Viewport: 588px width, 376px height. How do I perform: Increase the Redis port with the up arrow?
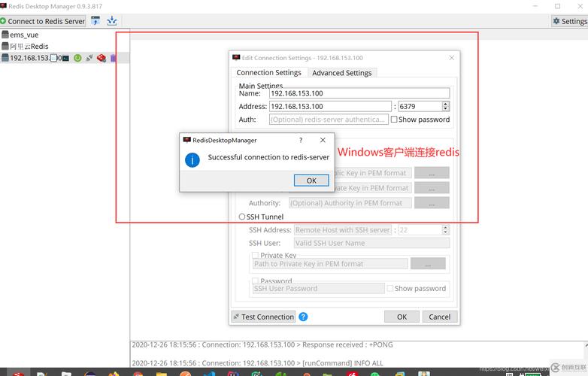(445, 104)
